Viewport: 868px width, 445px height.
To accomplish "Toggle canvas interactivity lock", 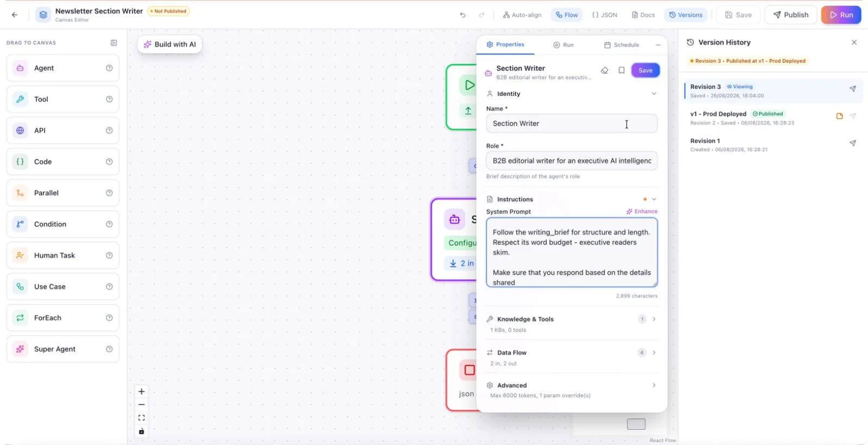I will [x=142, y=431].
